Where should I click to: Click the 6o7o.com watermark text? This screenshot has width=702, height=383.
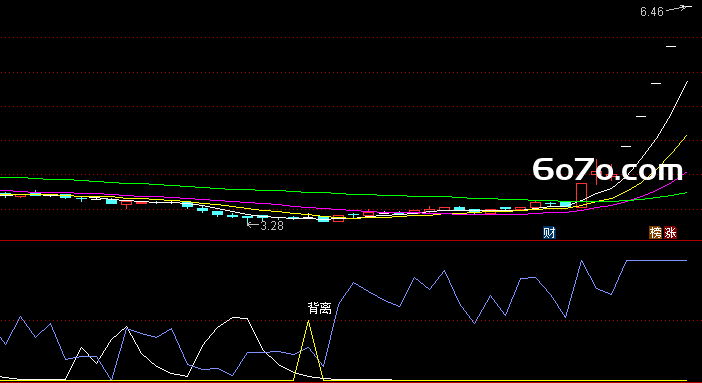(608, 170)
